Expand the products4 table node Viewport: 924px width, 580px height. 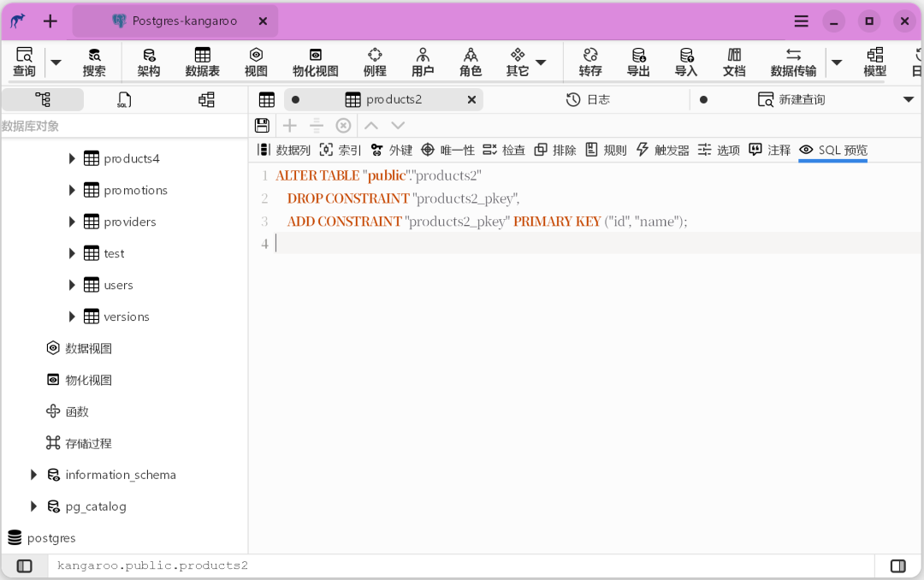71,158
